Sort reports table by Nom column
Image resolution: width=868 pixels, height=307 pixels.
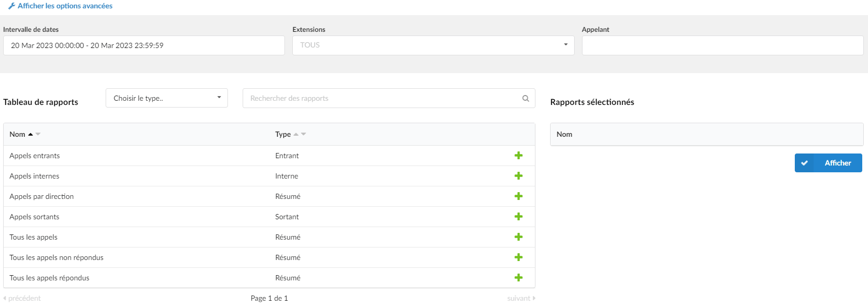click(25, 134)
